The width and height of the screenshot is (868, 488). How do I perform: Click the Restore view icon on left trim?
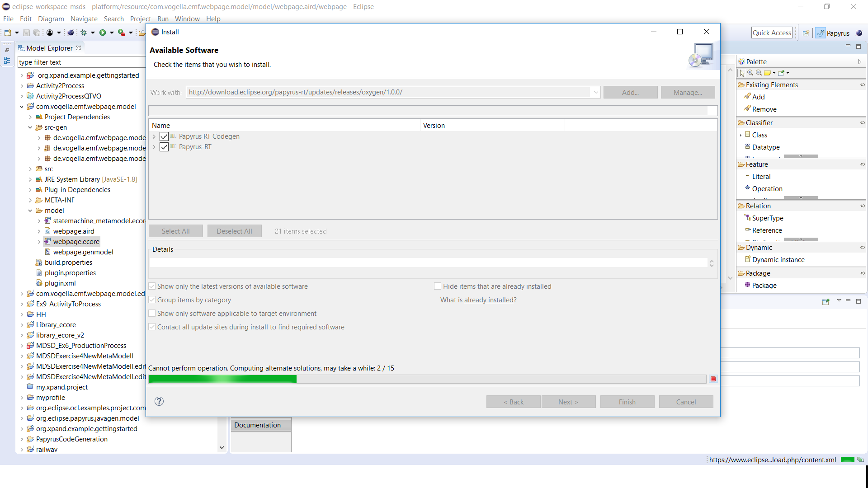(x=7, y=50)
